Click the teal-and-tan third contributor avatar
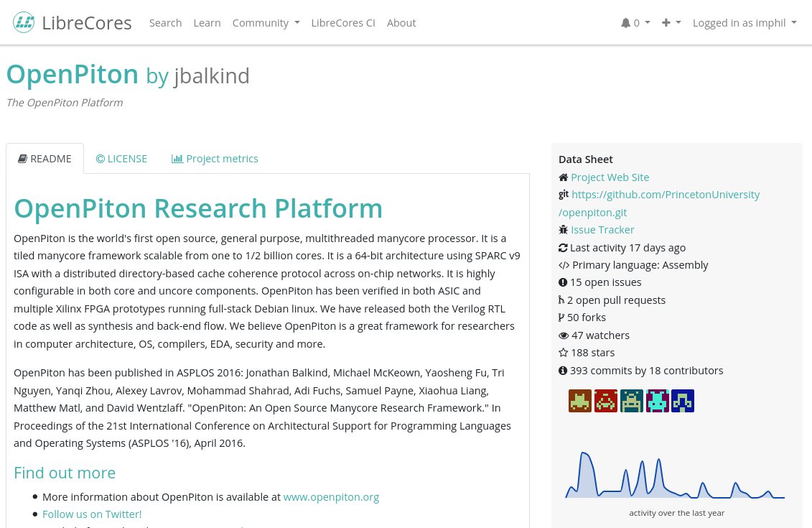This screenshot has width=812, height=528. (x=632, y=401)
